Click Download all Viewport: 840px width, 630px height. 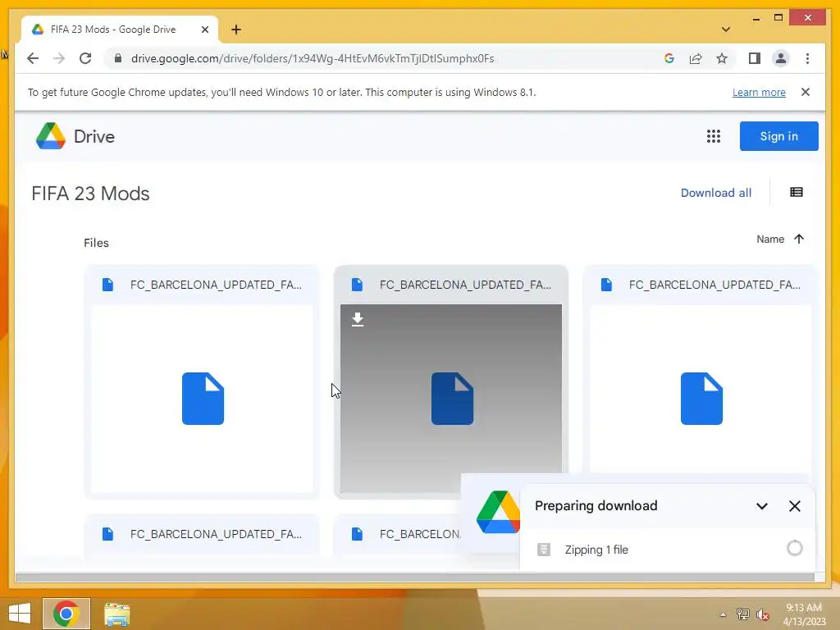[x=715, y=193]
